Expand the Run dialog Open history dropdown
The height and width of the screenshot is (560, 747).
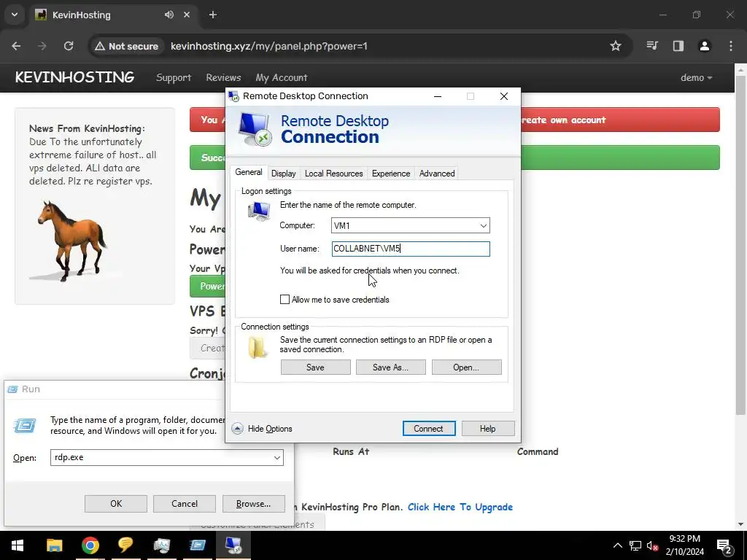(276, 458)
